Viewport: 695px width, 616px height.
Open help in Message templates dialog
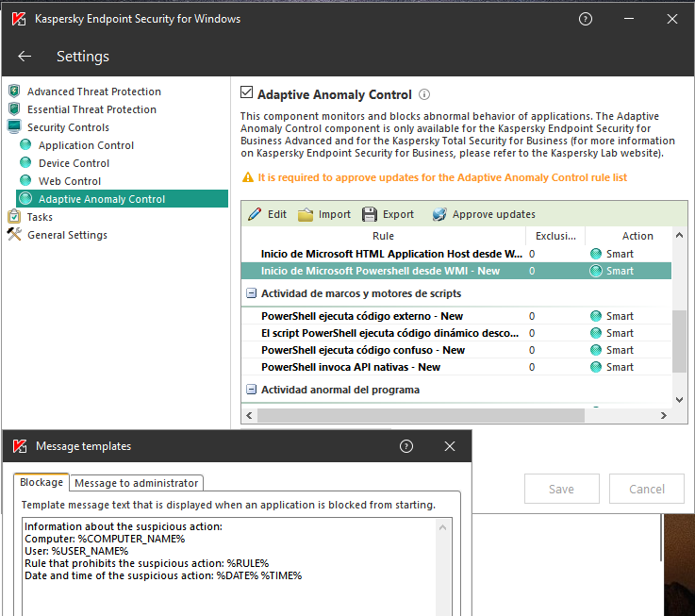pyautogui.click(x=406, y=446)
